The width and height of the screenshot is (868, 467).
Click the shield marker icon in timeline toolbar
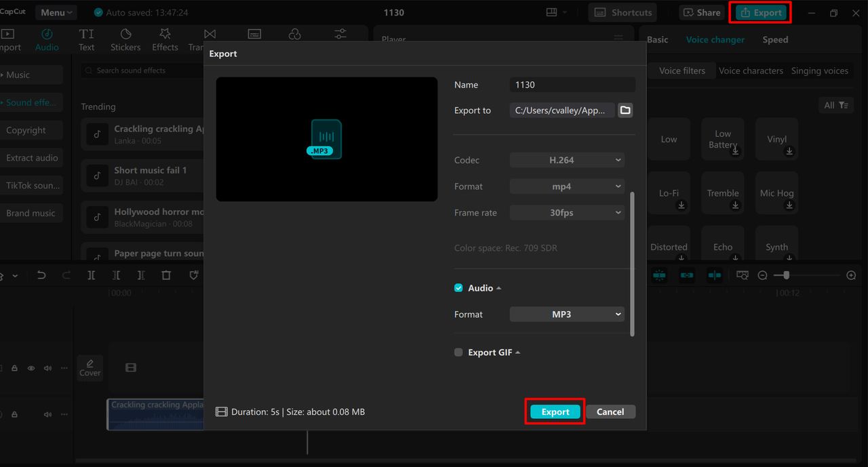pyautogui.click(x=193, y=275)
